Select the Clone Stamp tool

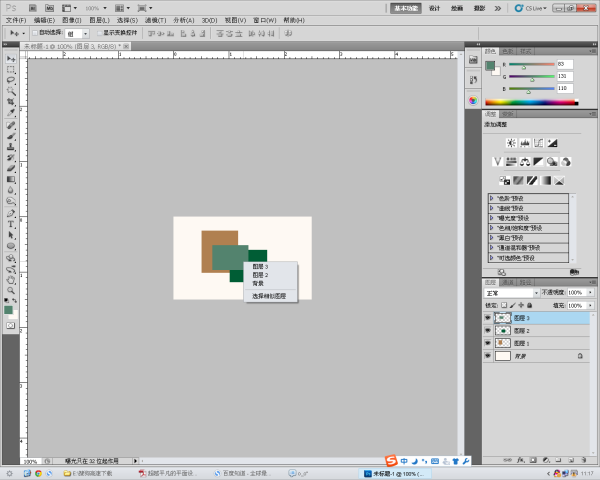coord(11,147)
